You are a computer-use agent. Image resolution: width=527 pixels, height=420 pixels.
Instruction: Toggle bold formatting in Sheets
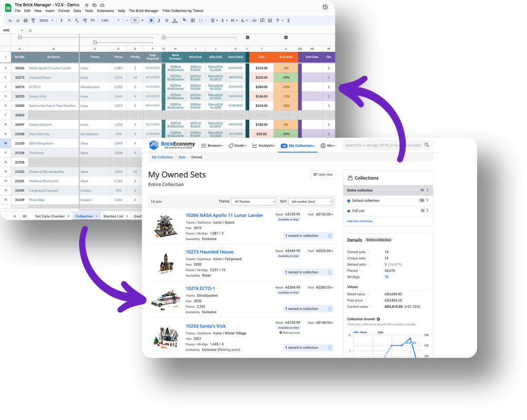pyautogui.click(x=151, y=21)
